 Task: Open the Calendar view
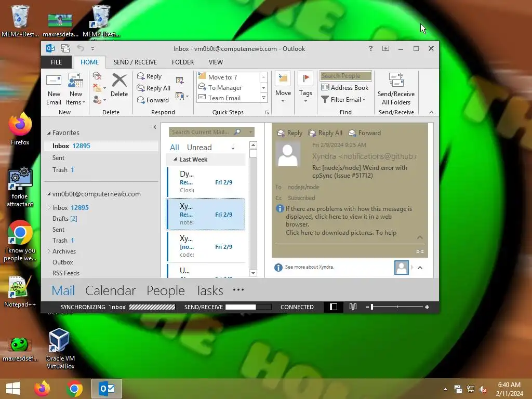pyautogui.click(x=110, y=290)
